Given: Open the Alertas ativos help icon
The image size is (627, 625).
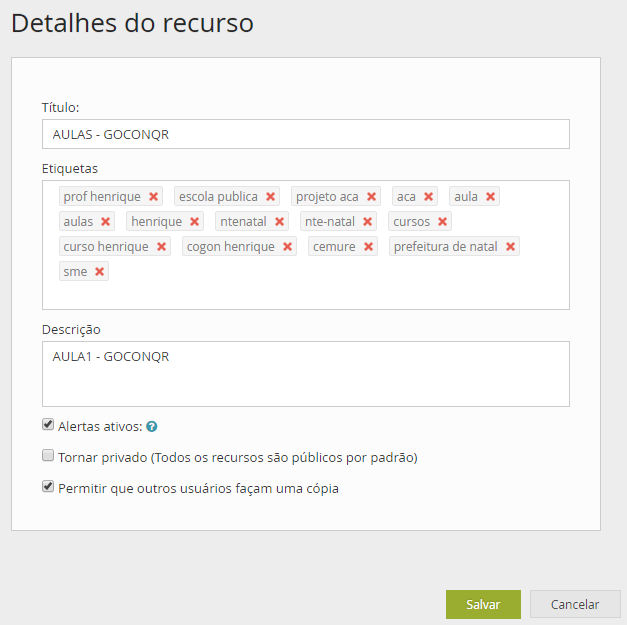Looking at the screenshot, I should point(152,427).
